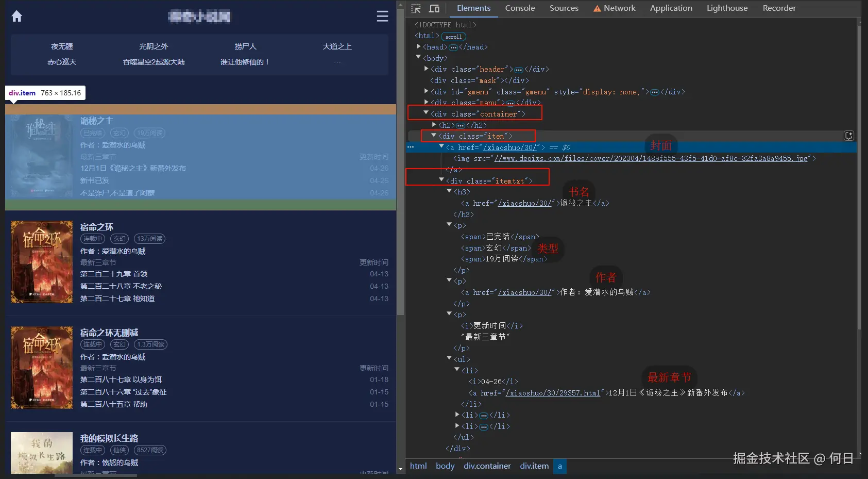Expand the h2 node
Viewport: 868px width, 479px height.
pyautogui.click(x=434, y=125)
